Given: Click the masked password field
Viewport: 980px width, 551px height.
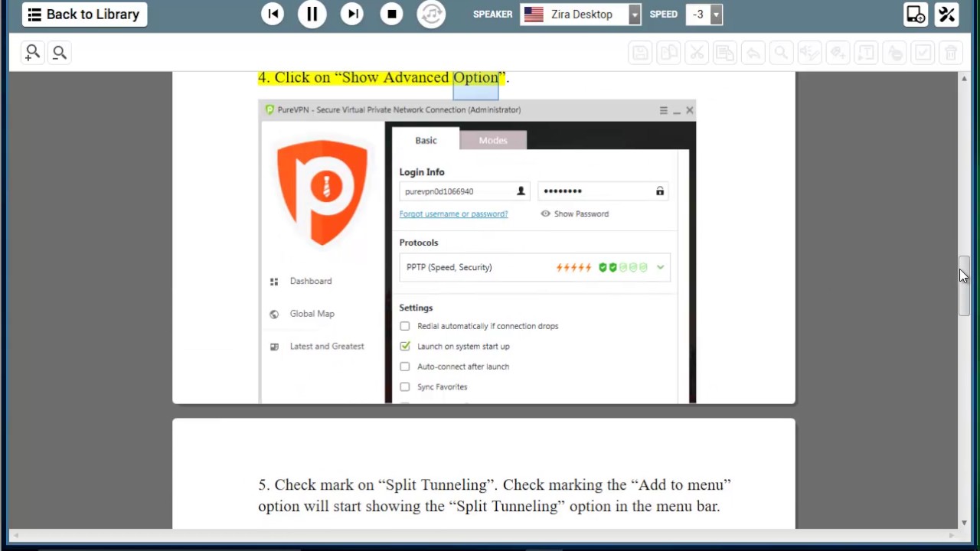Looking at the screenshot, I should pos(603,191).
